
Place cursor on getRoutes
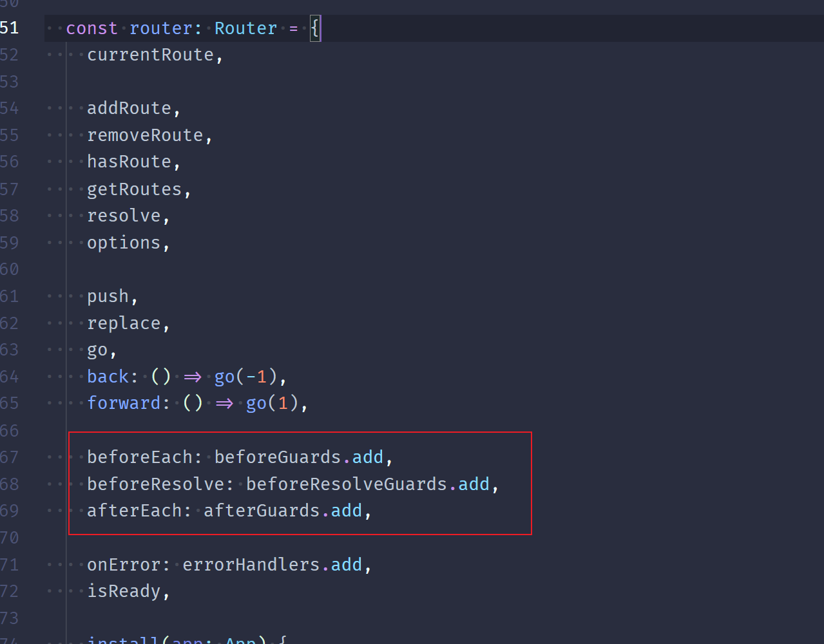[134, 189]
